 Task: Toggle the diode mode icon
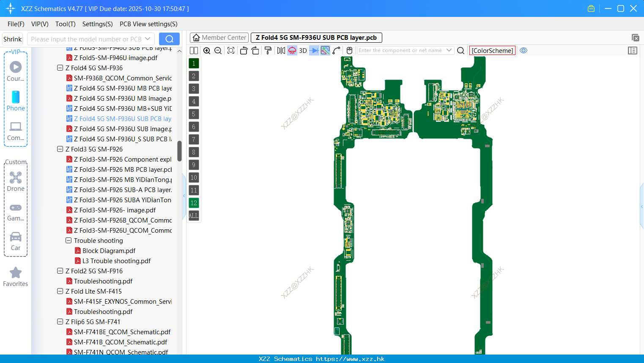click(x=314, y=50)
